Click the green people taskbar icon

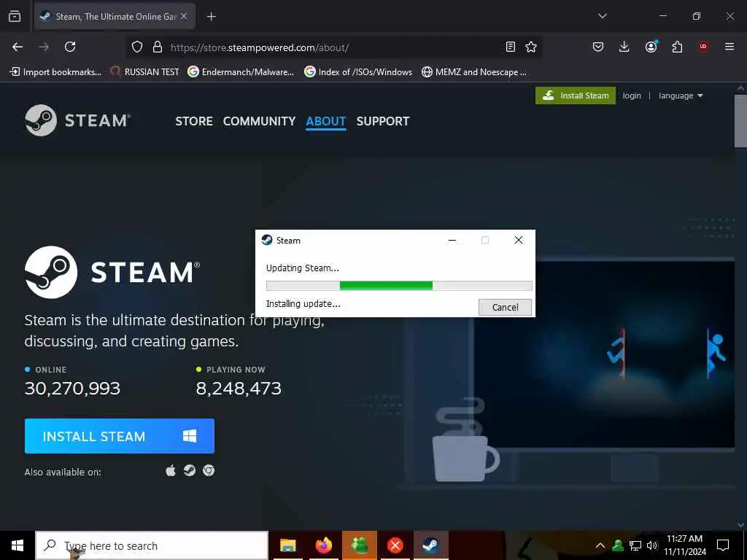coord(359,545)
